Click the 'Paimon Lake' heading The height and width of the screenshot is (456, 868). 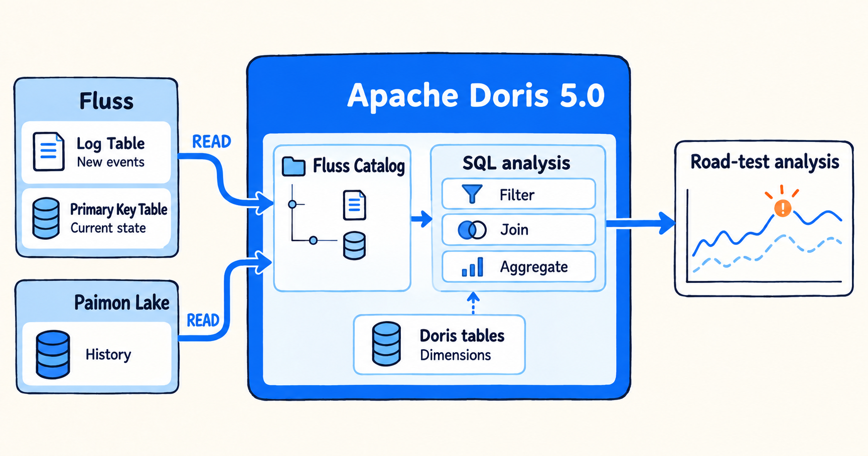point(121,302)
